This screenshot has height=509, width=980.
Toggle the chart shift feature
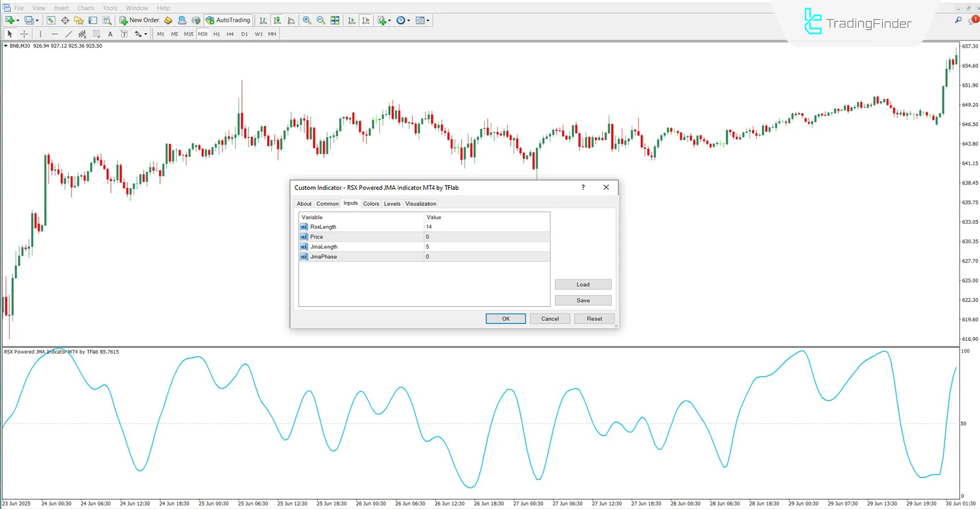click(366, 20)
